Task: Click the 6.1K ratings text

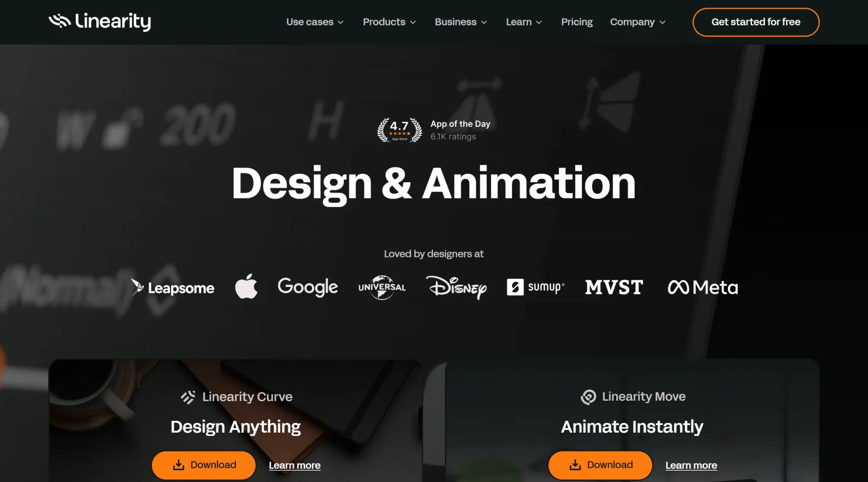Action: (x=453, y=137)
